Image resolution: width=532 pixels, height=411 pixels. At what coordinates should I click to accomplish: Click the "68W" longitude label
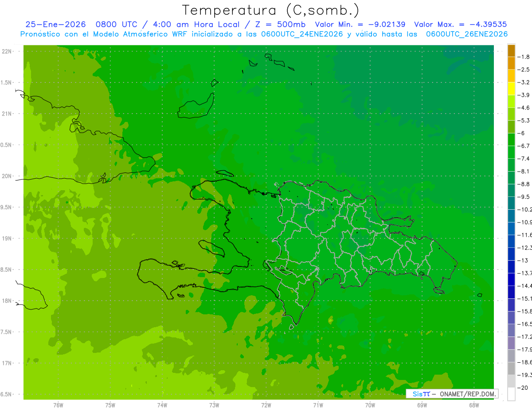point(474,405)
